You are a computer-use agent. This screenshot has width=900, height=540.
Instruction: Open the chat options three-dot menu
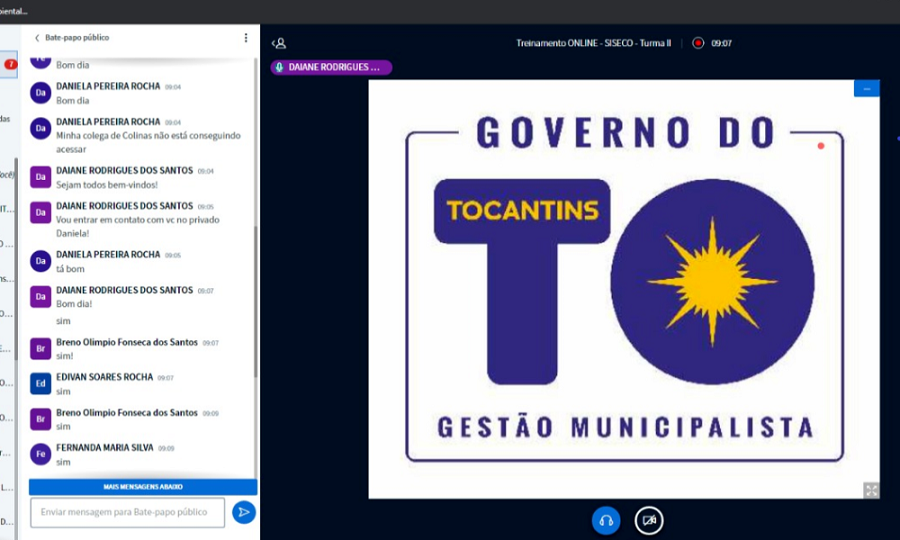[x=246, y=38]
